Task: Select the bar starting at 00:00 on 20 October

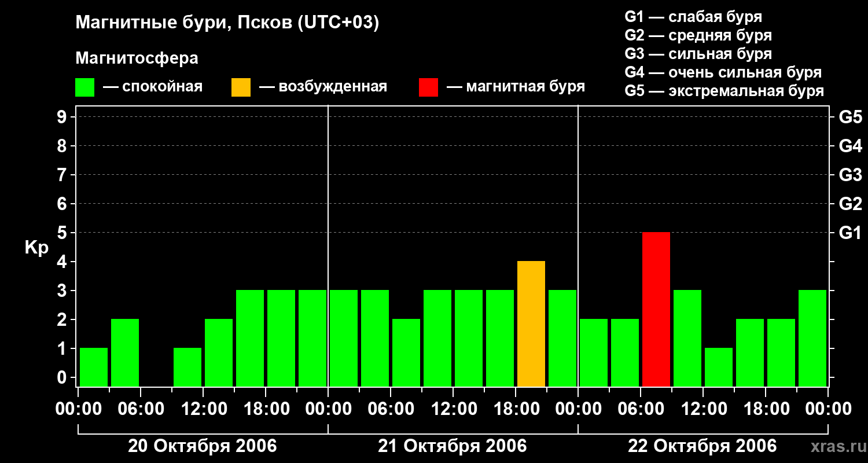Action: [x=94, y=368]
